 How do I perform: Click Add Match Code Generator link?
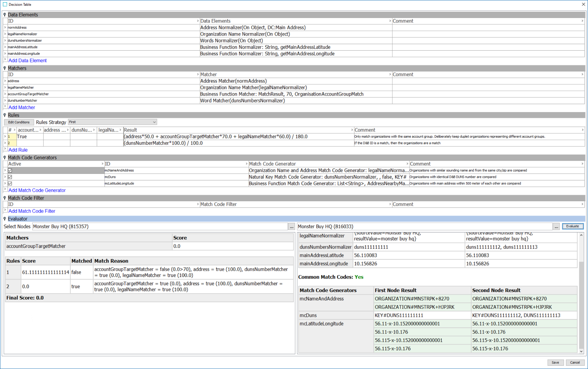click(37, 190)
